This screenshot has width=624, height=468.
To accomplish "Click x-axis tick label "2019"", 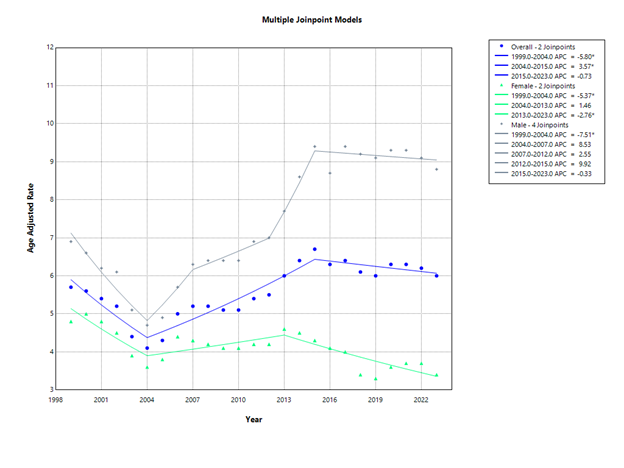I will tap(375, 400).
